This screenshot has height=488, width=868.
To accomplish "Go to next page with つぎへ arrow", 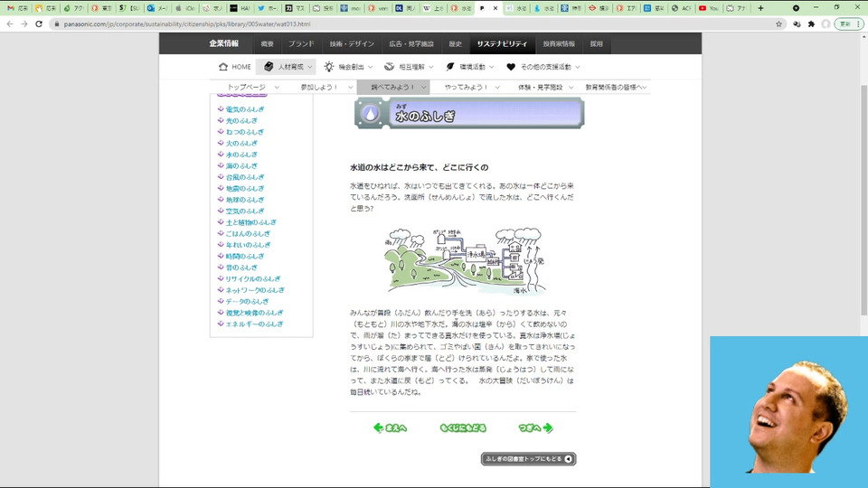I will (x=536, y=427).
